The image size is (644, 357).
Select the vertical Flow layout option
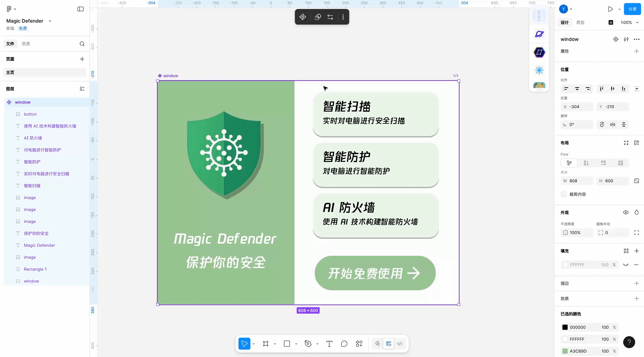(x=586, y=163)
